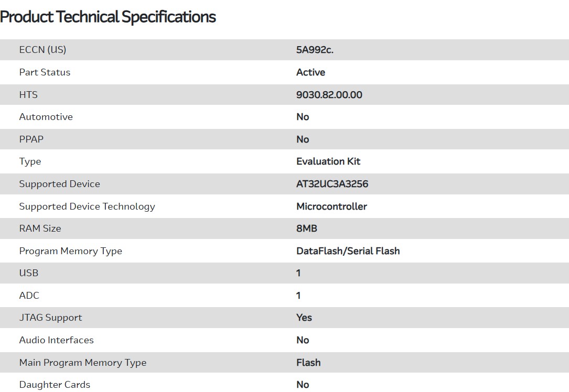The image size is (569, 392).
Task: Click the Supported Device label
Action: coord(59,184)
